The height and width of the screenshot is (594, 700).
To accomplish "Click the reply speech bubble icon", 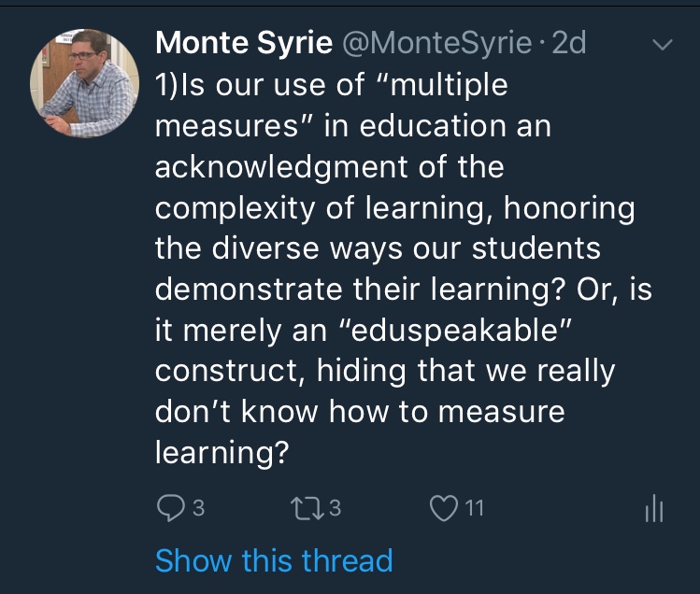I will (x=169, y=508).
